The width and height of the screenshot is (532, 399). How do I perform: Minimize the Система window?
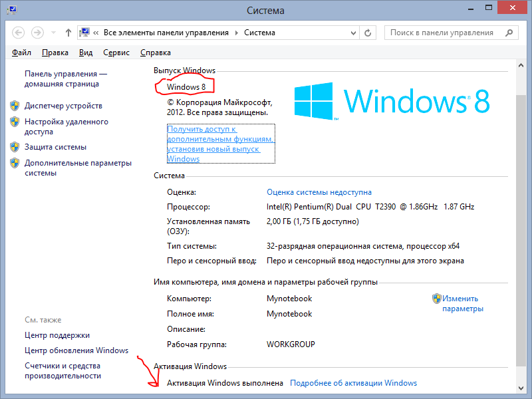point(471,9)
